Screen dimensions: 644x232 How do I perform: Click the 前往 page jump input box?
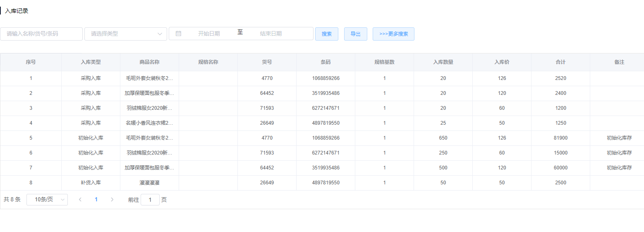pos(150,200)
